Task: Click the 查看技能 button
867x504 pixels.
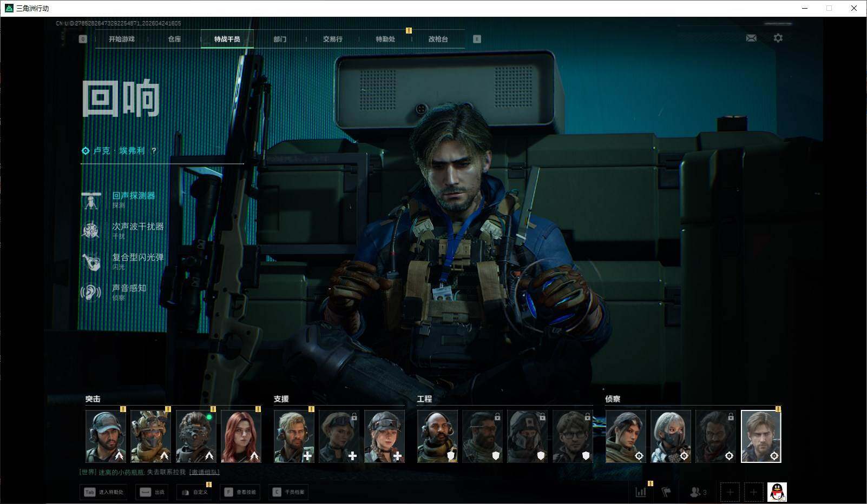Action: (x=240, y=492)
